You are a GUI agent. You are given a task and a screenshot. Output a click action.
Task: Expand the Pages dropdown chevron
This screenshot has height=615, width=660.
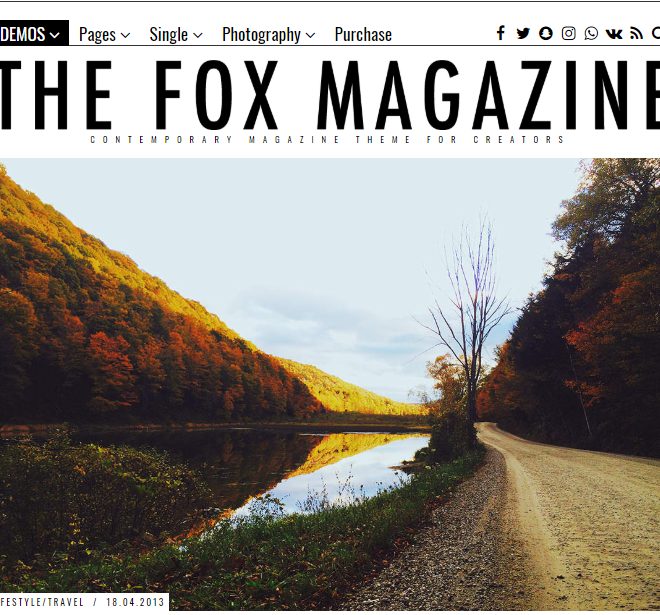coord(125,35)
